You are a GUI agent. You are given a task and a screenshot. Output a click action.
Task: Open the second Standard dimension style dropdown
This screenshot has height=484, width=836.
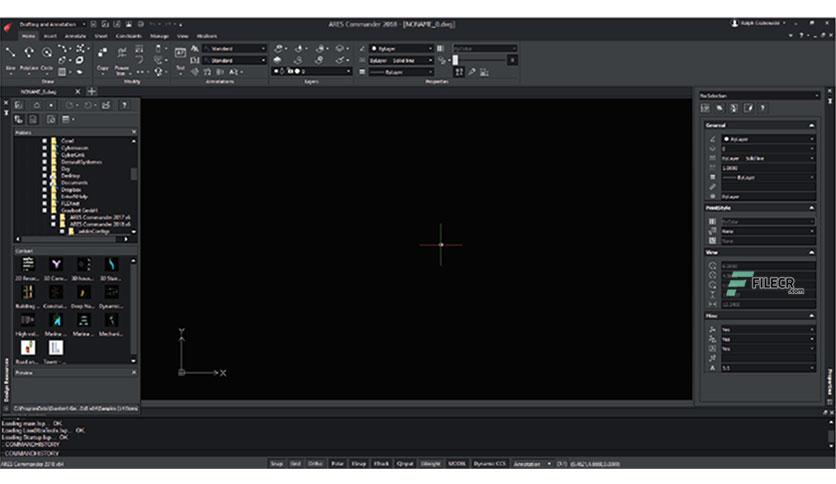point(235,60)
